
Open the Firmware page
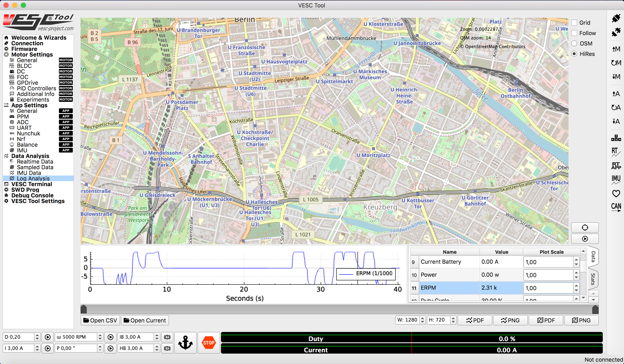click(24, 49)
